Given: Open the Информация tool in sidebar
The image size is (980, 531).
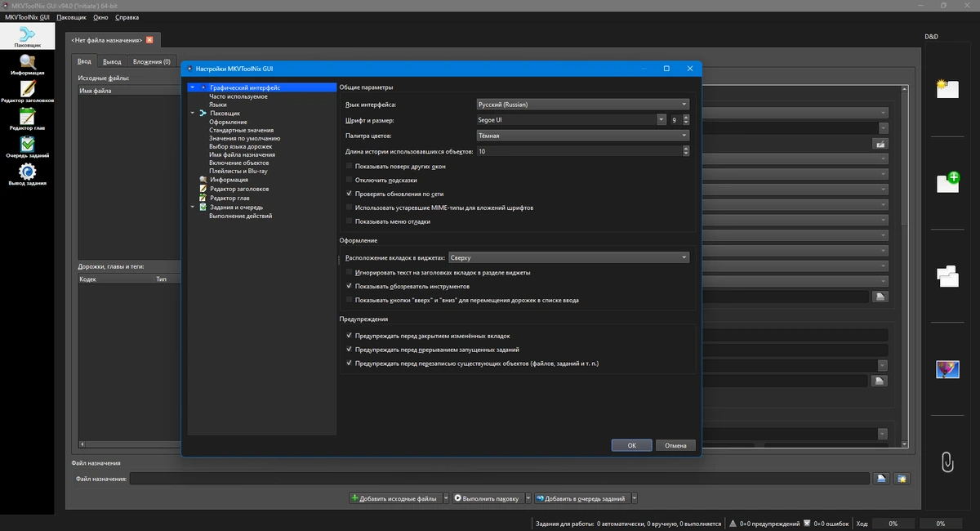Looking at the screenshot, I should point(27,64).
